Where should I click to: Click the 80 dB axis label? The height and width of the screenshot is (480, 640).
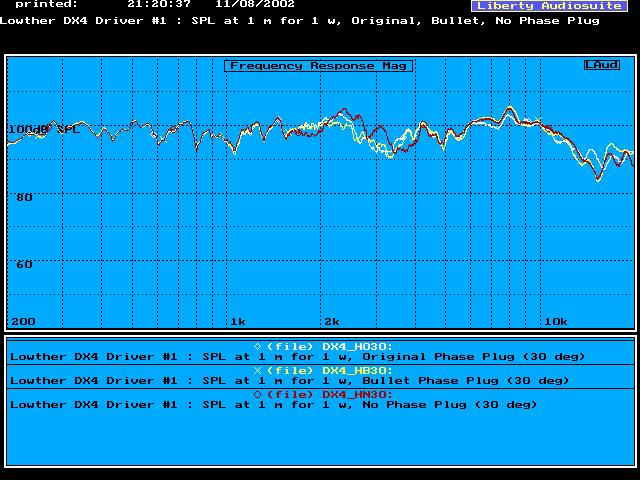click(24, 198)
